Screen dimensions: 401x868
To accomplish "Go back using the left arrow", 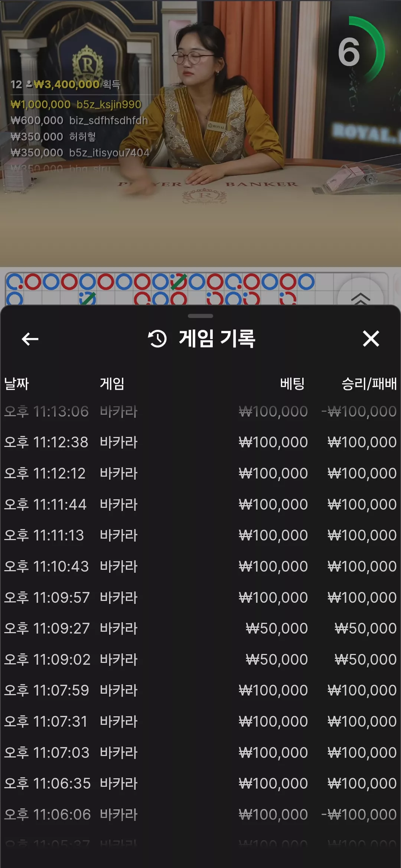I will click(30, 339).
